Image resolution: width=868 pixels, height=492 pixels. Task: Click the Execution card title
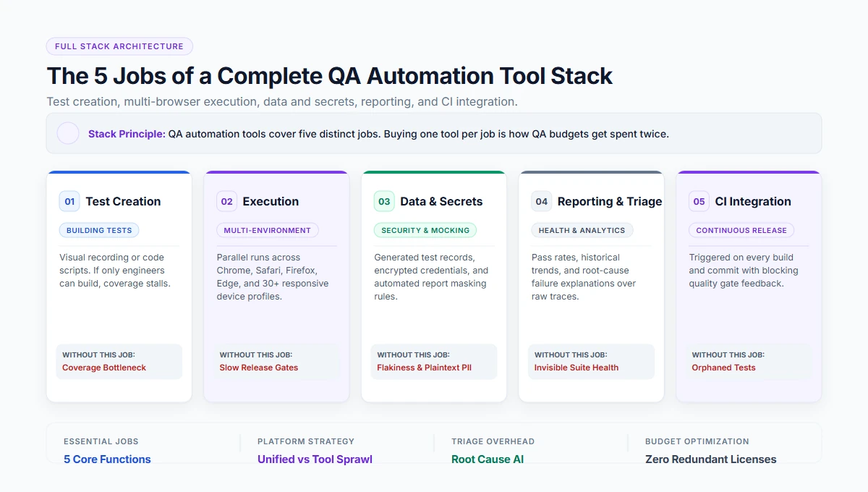[x=271, y=201]
